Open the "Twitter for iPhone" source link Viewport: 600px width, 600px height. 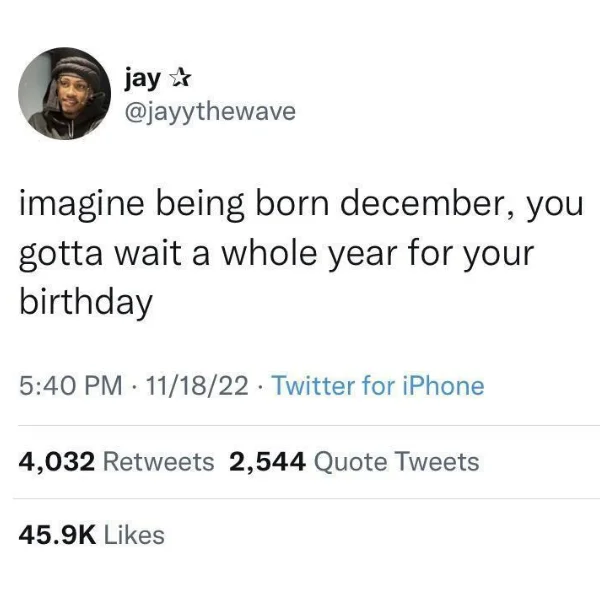(378, 385)
